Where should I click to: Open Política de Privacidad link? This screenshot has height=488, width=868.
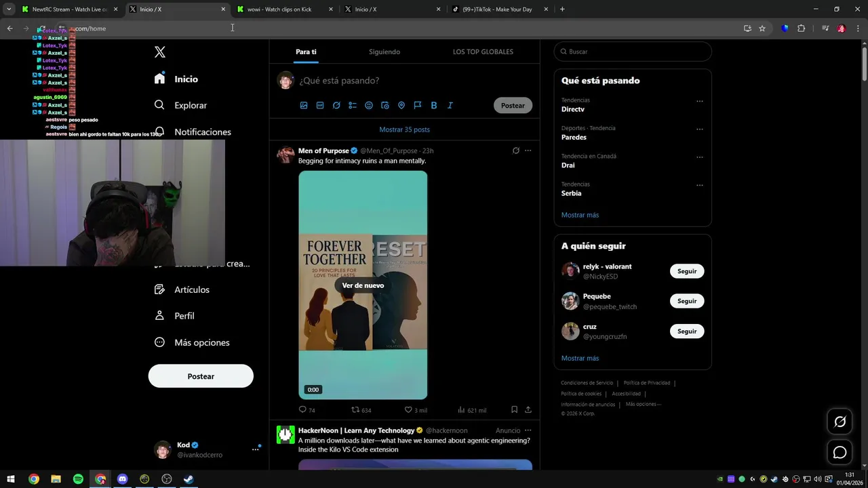tap(648, 383)
